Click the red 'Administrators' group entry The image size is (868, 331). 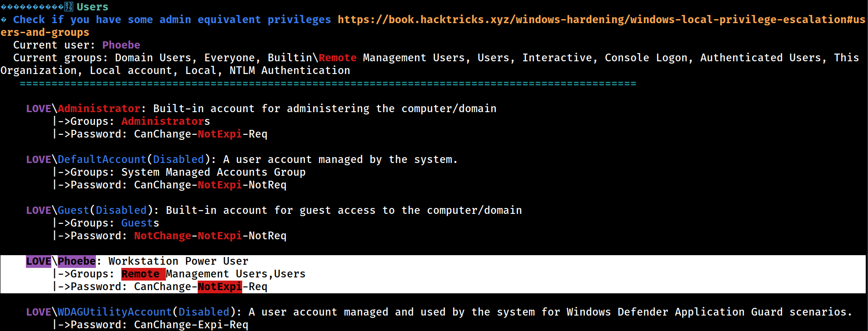coord(165,121)
